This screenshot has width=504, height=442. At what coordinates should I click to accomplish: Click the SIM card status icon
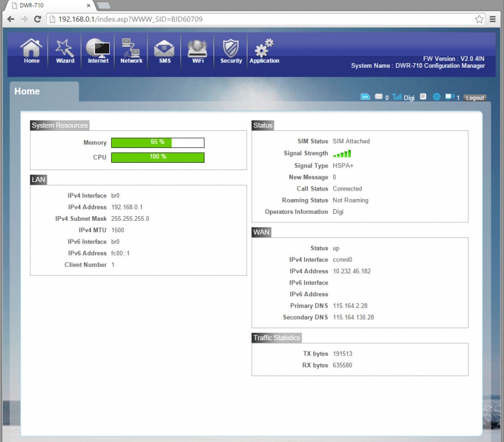[x=365, y=97]
